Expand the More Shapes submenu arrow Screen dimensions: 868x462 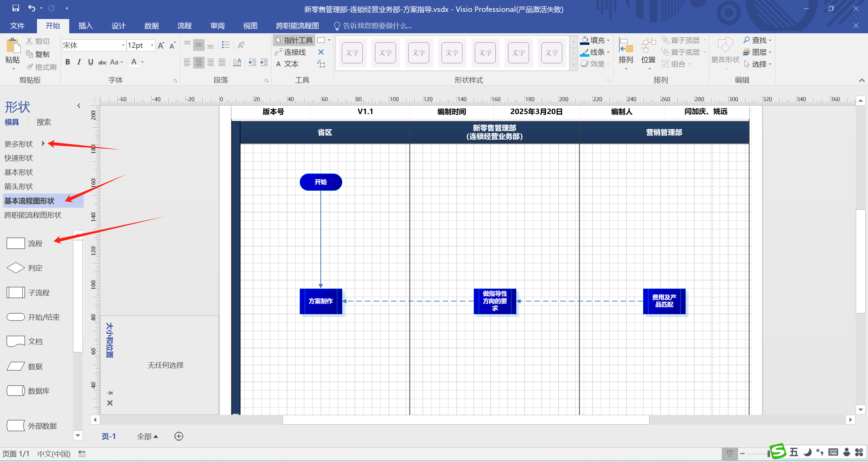point(43,144)
